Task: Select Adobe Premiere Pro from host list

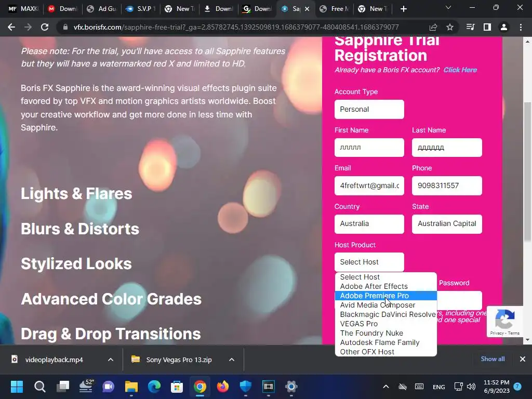Action: click(x=386, y=296)
